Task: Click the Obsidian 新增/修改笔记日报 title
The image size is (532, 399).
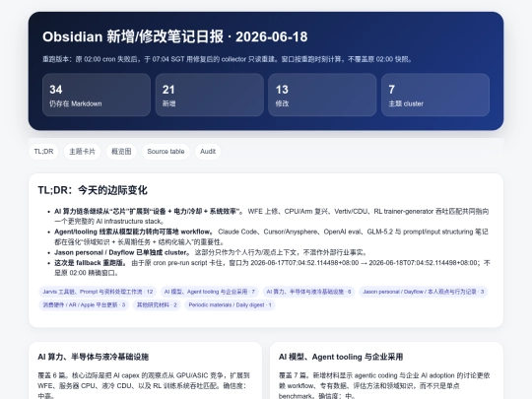Action: 175,36
